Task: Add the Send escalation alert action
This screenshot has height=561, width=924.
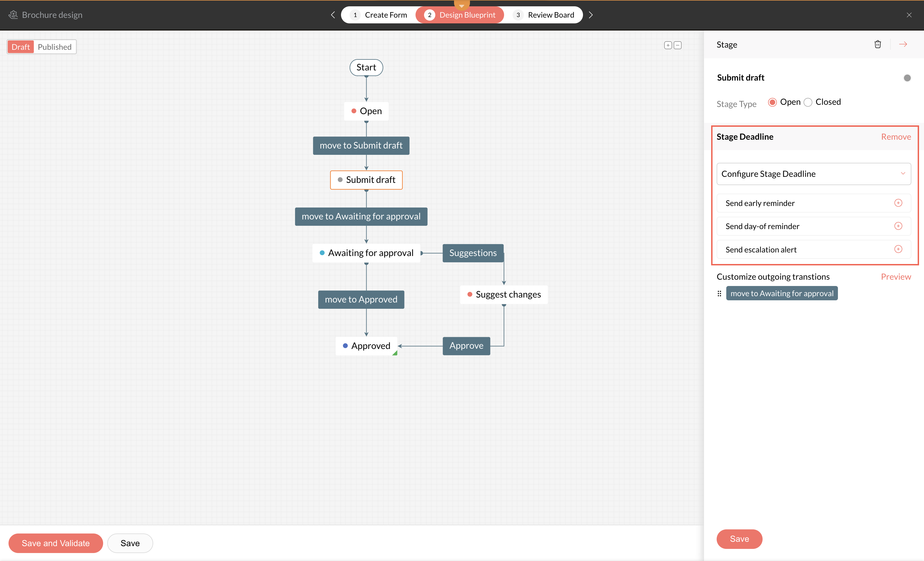Action: tap(898, 249)
